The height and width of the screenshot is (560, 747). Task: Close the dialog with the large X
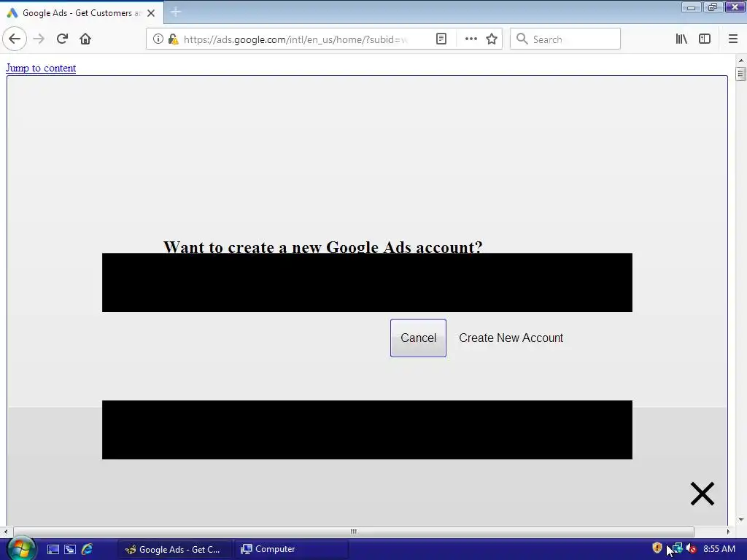(x=703, y=494)
